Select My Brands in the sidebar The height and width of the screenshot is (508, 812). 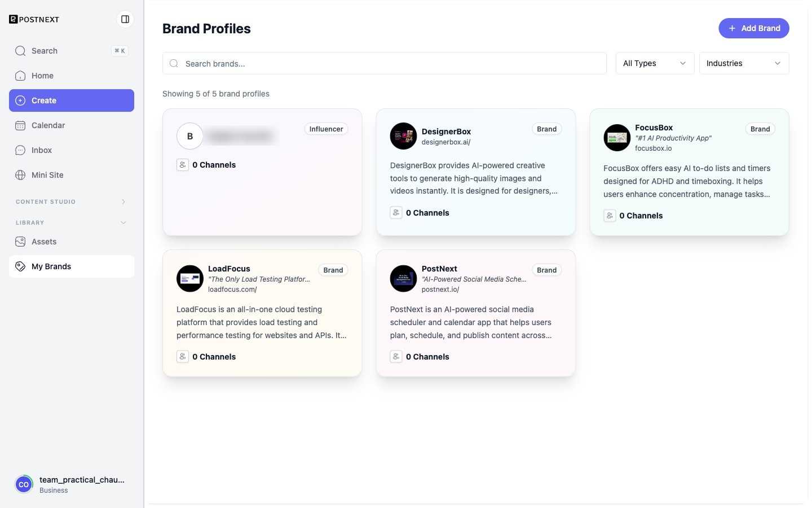click(x=72, y=266)
